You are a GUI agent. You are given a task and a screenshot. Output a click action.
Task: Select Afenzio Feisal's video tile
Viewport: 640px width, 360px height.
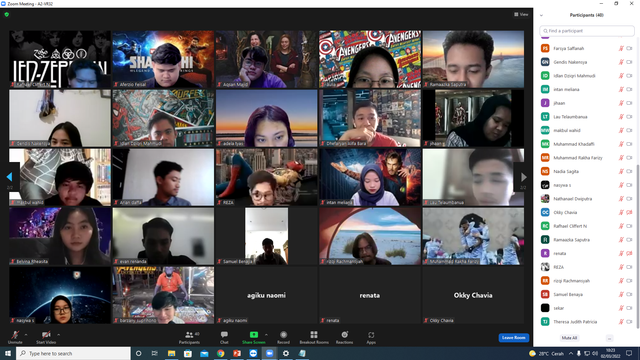pos(163,59)
